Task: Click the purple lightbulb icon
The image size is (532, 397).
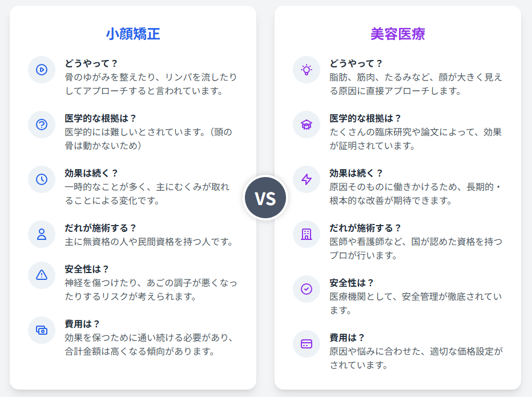Action: click(307, 70)
